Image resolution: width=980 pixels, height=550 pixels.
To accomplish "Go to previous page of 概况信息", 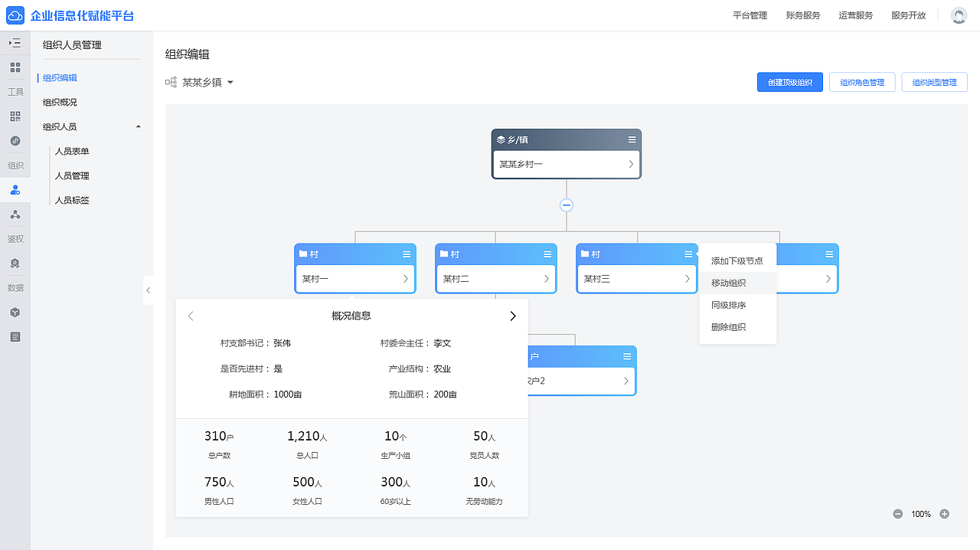I will pos(191,316).
